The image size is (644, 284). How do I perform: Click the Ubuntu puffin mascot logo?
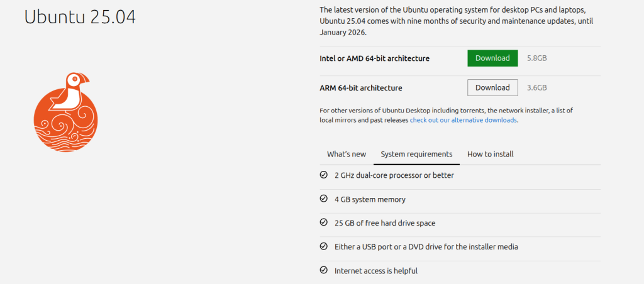[x=65, y=112]
